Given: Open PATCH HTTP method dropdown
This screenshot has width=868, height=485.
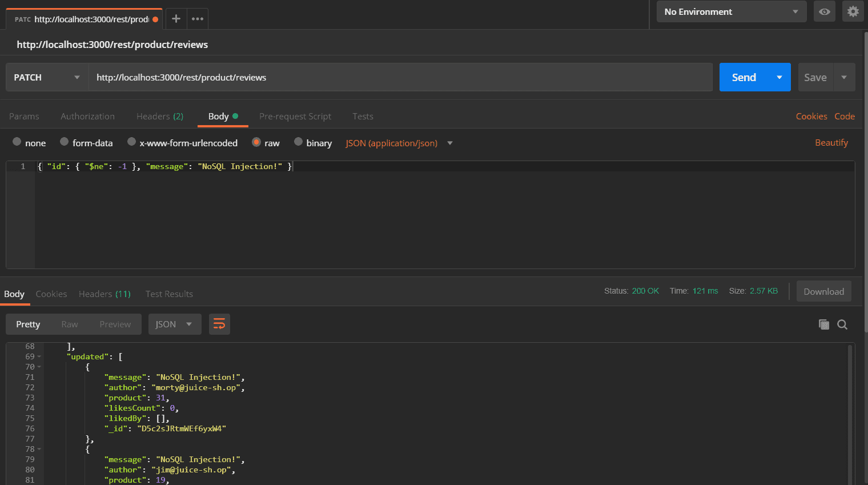Looking at the screenshot, I should [x=47, y=77].
